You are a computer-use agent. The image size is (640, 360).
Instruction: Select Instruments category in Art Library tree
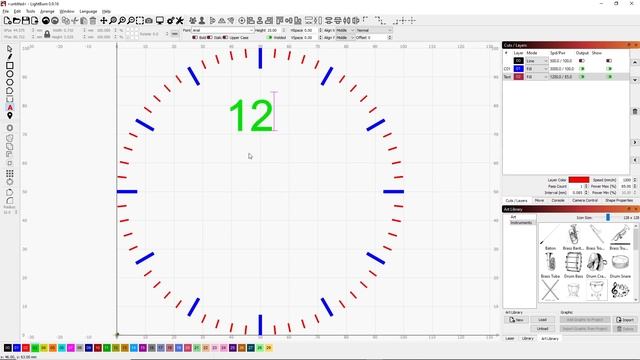521,222
